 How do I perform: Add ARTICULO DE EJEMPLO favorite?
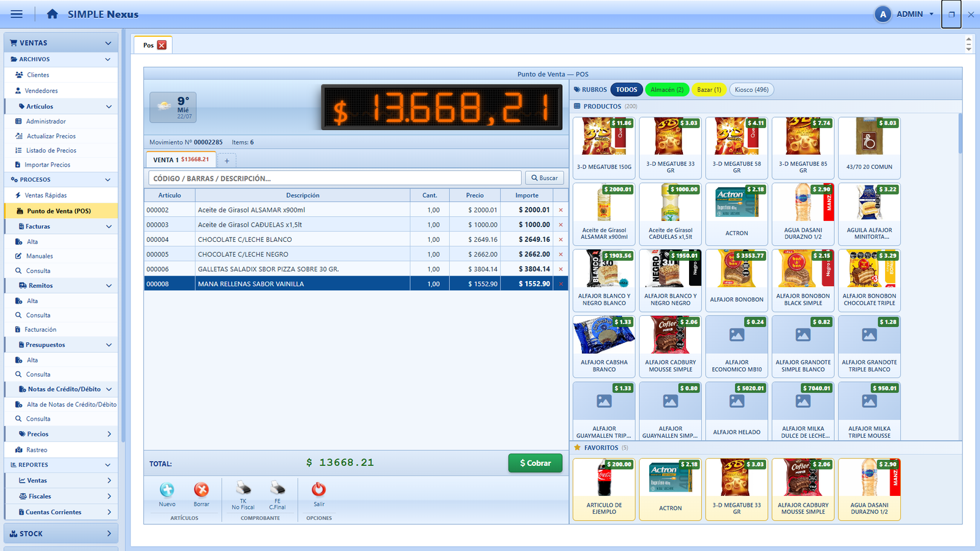(605, 489)
